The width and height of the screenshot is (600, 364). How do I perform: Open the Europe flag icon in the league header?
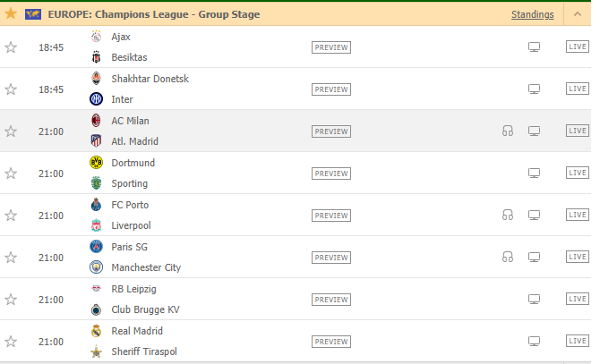pos(33,14)
